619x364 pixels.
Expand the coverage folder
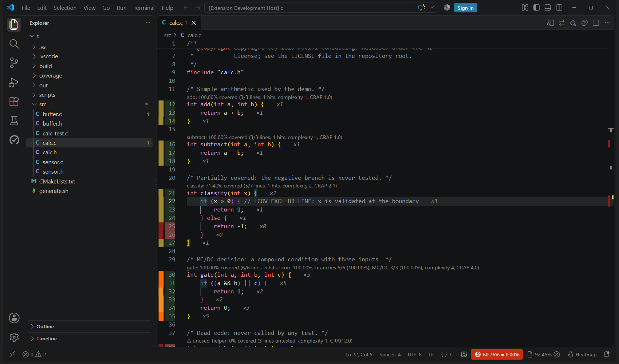[89, 76]
